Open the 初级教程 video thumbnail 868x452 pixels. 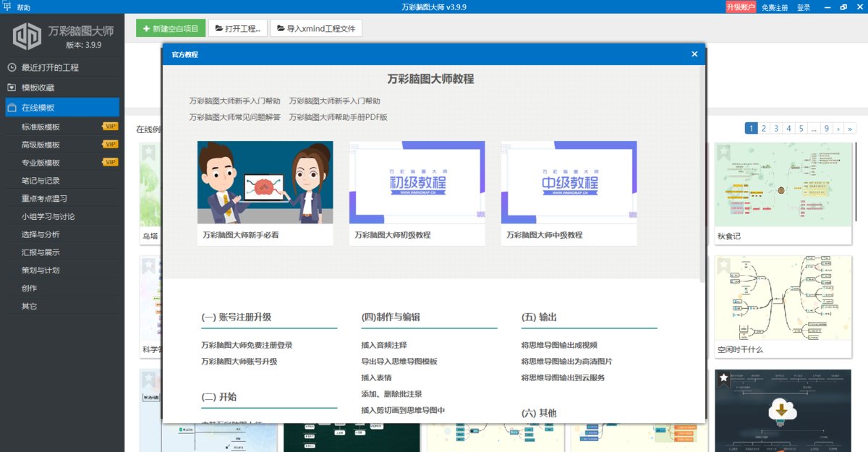pyautogui.click(x=417, y=182)
